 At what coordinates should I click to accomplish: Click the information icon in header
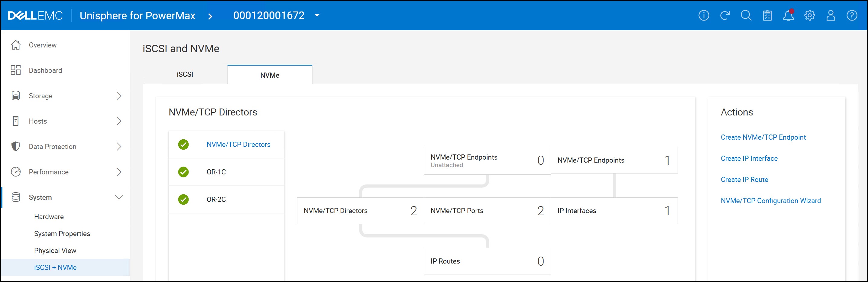704,15
